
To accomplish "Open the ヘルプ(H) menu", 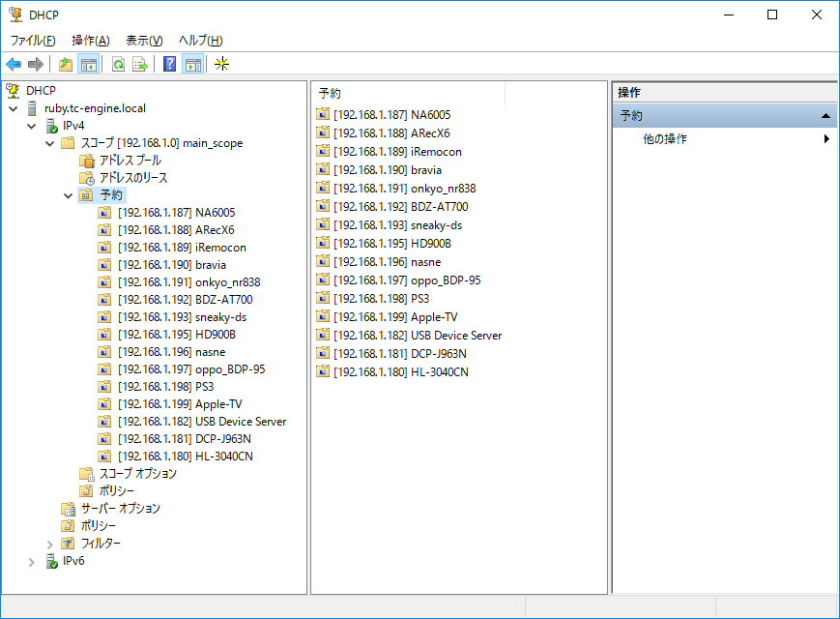I will [x=201, y=41].
